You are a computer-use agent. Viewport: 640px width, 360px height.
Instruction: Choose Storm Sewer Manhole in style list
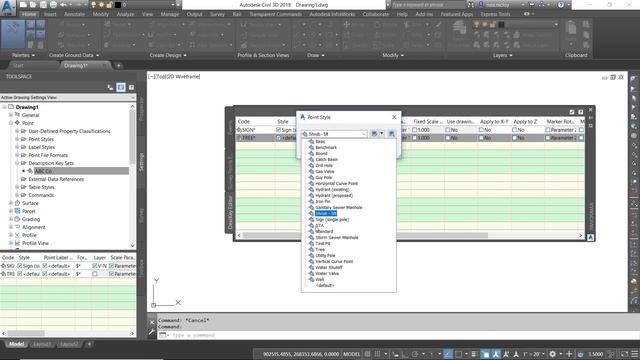(x=336, y=238)
